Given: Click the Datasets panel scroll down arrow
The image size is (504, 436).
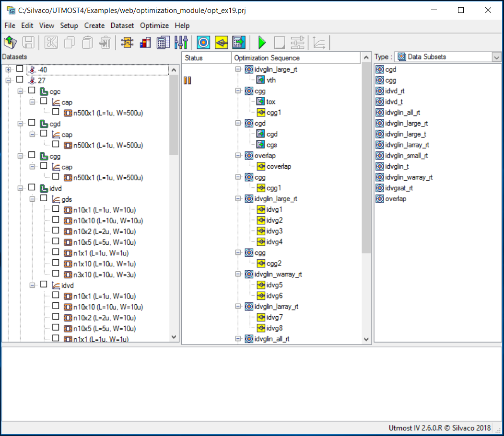Looking at the screenshot, I should point(174,337).
